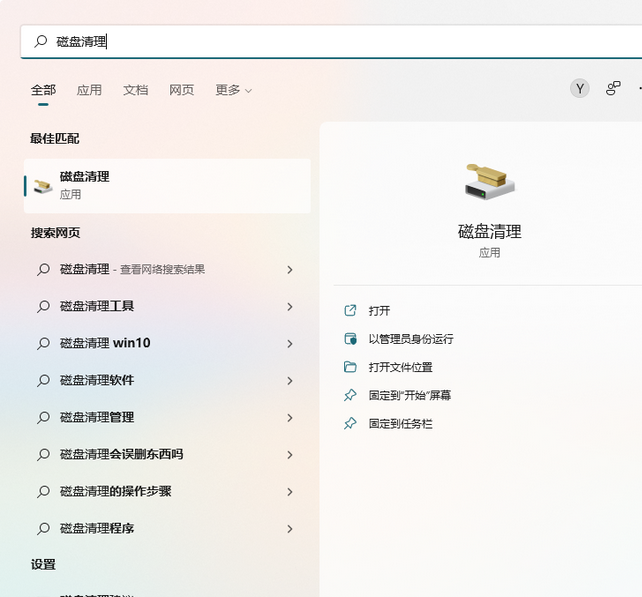
Task: Switch to the 应用 tab
Action: click(x=89, y=90)
